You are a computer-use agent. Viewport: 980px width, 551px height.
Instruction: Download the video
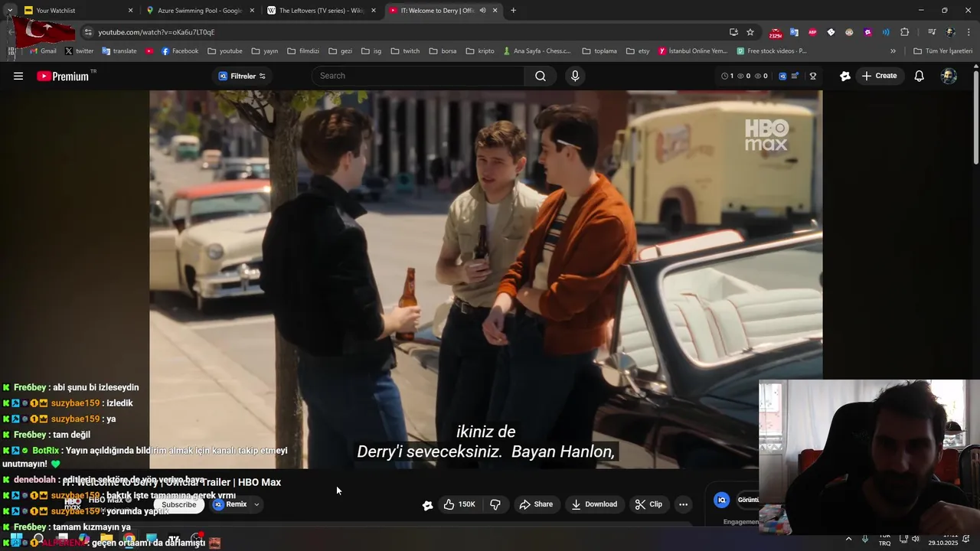[594, 504]
